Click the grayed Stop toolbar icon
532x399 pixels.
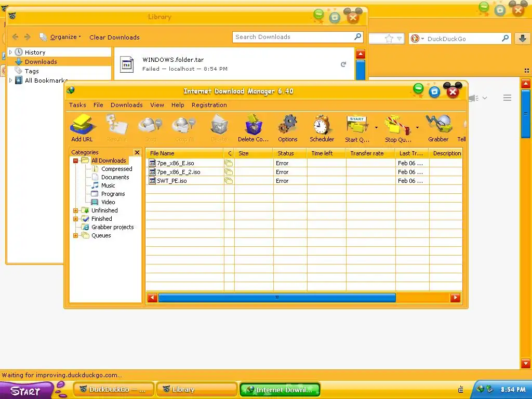[x=151, y=128]
